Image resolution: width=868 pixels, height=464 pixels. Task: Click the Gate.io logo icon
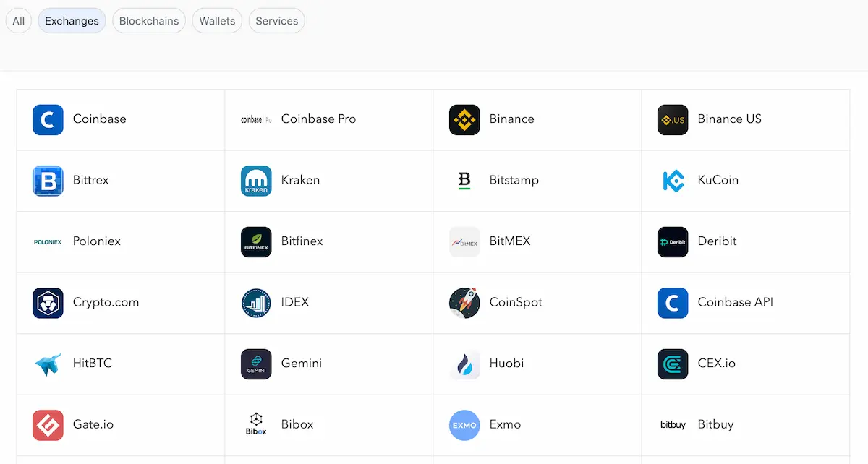[x=48, y=425]
